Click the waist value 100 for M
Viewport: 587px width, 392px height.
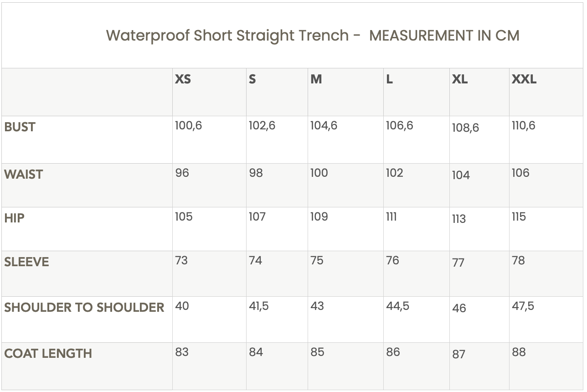click(319, 173)
